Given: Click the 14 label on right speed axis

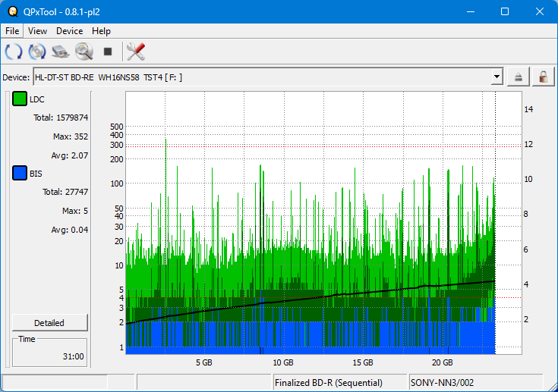Looking at the screenshot, I should (528, 109).
